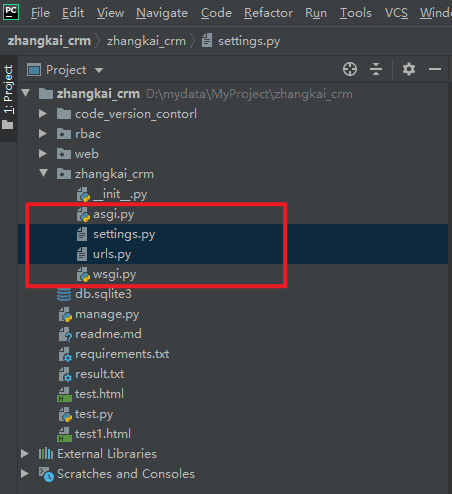Open Project panel settings gear
Image resolution: width=452 pixels, height=494 pixels.
click(x=409, y=69)
